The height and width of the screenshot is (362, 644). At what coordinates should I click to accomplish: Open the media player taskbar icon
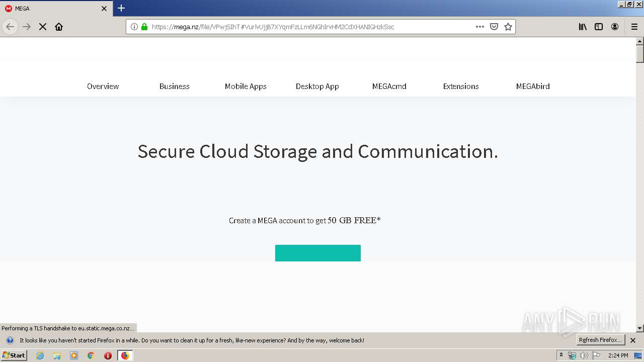click(x=74, y=355)
